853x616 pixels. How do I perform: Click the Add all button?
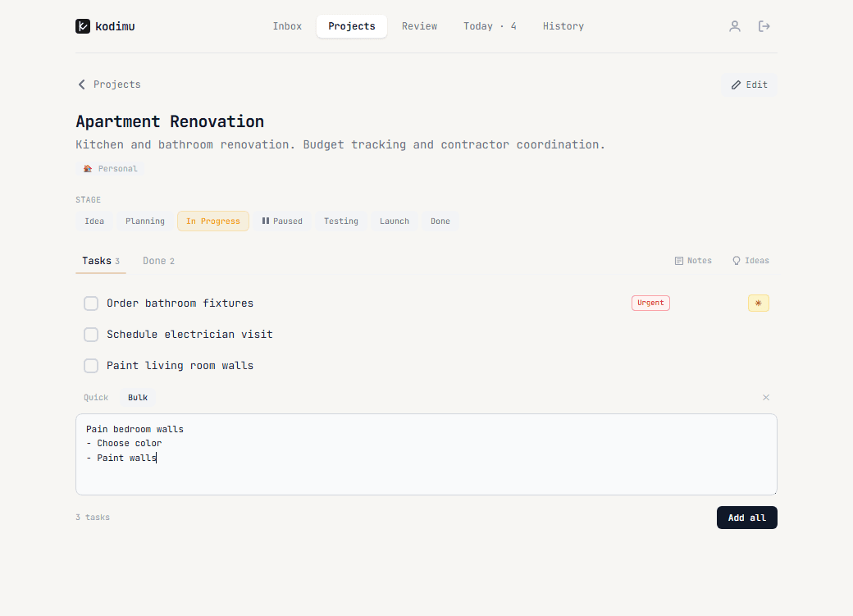pyautogui.click(x=746, y=517)
